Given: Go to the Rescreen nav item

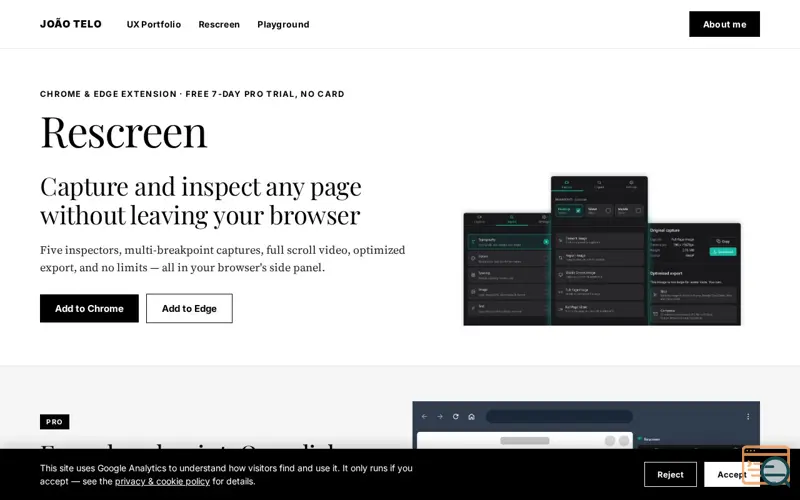Looking at the screenshot, I should 219,24.
